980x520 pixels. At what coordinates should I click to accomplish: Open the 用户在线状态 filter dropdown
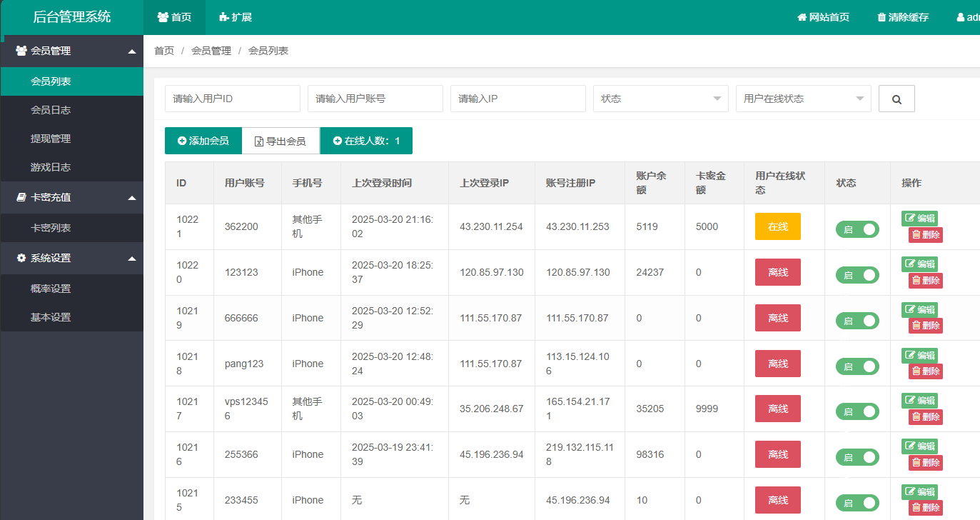[x=803, y=99]
